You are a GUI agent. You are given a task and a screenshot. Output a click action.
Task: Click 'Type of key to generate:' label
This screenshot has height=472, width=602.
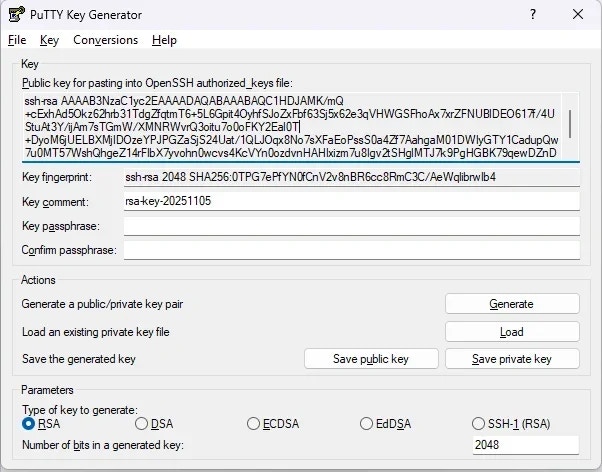[x=79, y=410]
